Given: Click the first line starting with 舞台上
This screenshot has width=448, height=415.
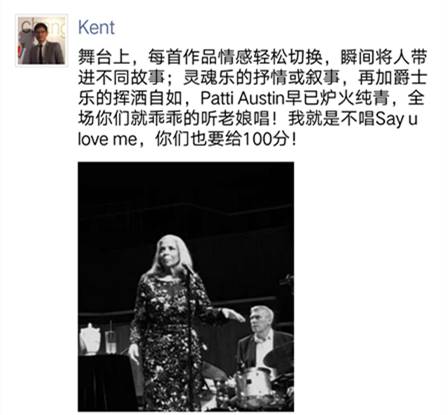Looking at the screenshot, I should pos(253,57).
